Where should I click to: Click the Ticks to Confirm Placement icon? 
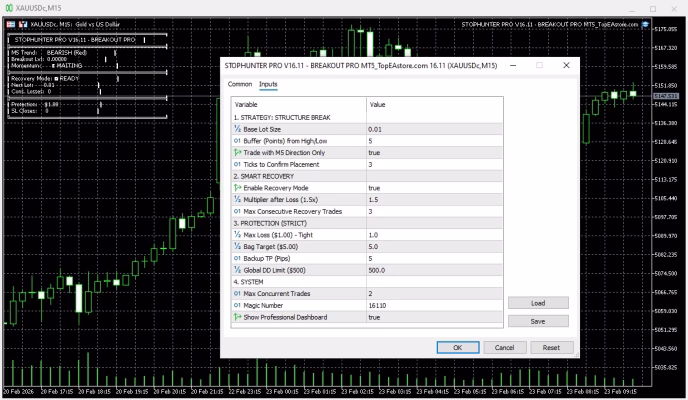click(237, 164)
